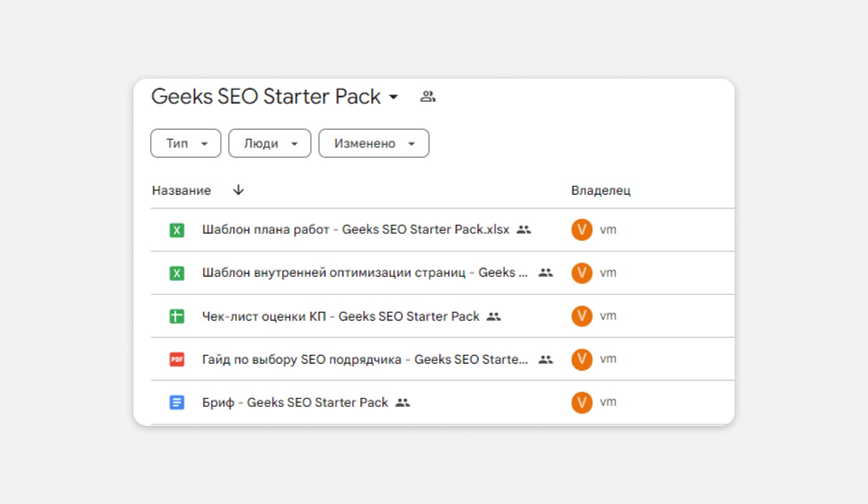
Task: Toggle sort direction arrow next to Название
Action: point(238,190)
